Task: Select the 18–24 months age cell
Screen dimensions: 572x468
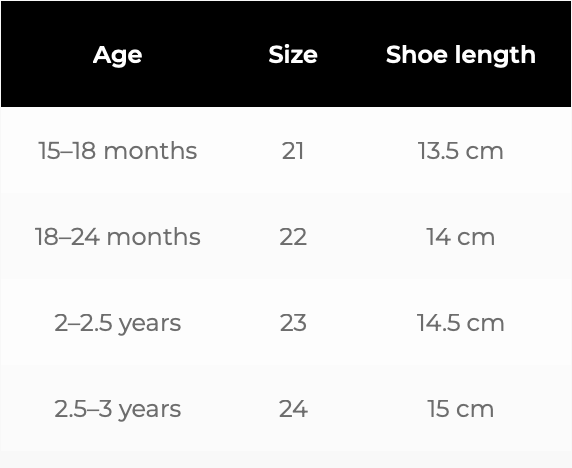Action: pos(117,237)
